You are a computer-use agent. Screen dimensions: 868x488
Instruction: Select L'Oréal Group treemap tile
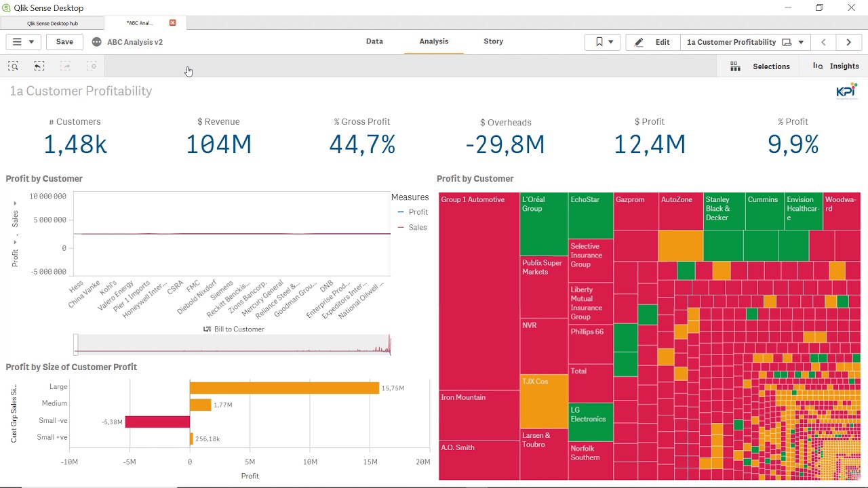coord(544,224)
